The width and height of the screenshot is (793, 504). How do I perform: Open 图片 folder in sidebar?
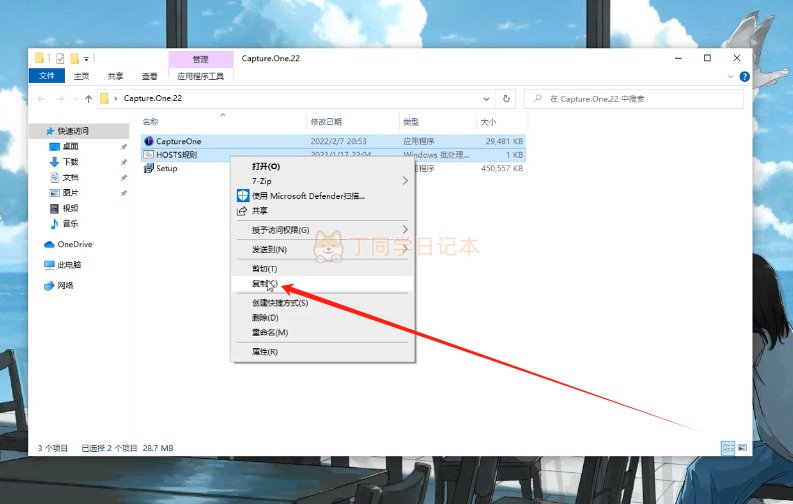70,193
